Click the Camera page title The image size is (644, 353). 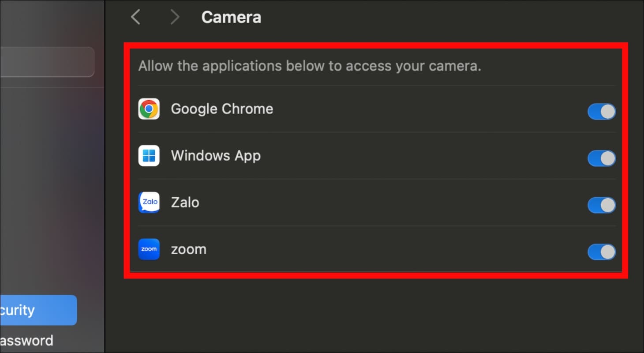coord(231,17)
